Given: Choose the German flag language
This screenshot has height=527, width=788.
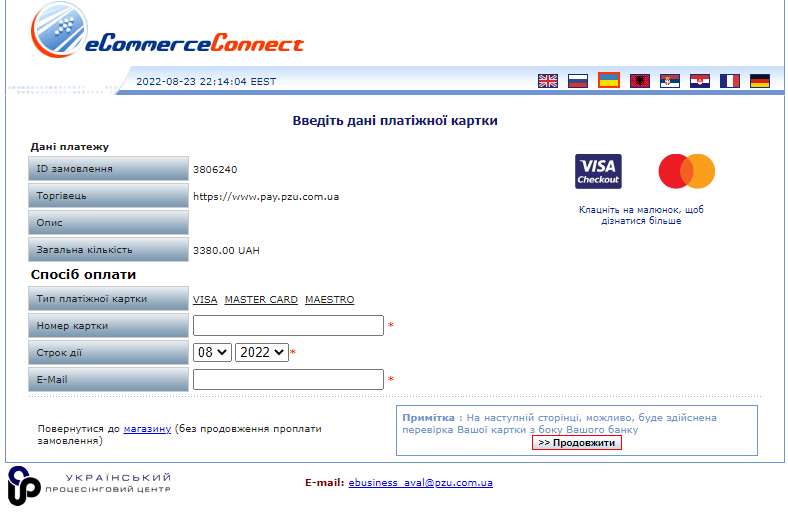Looking at the screenshot, I should (x=760, y=81).
